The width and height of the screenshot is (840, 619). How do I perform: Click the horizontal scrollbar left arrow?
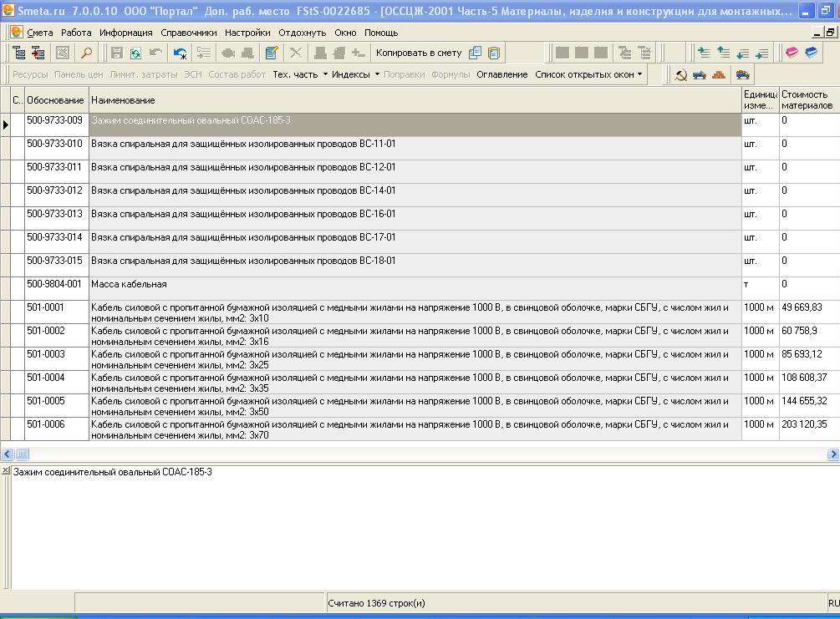click(x=7, y=454)
